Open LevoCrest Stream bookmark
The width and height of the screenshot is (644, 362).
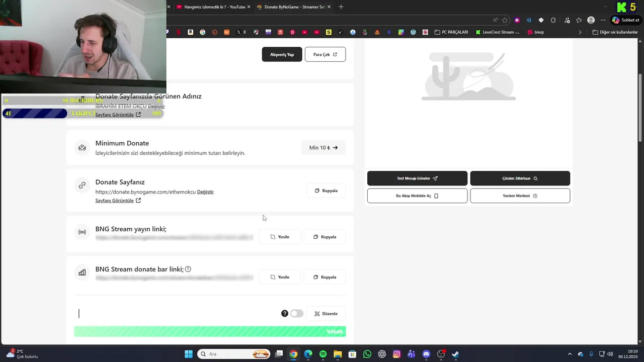pyautogui.click(x=498, y=32)
